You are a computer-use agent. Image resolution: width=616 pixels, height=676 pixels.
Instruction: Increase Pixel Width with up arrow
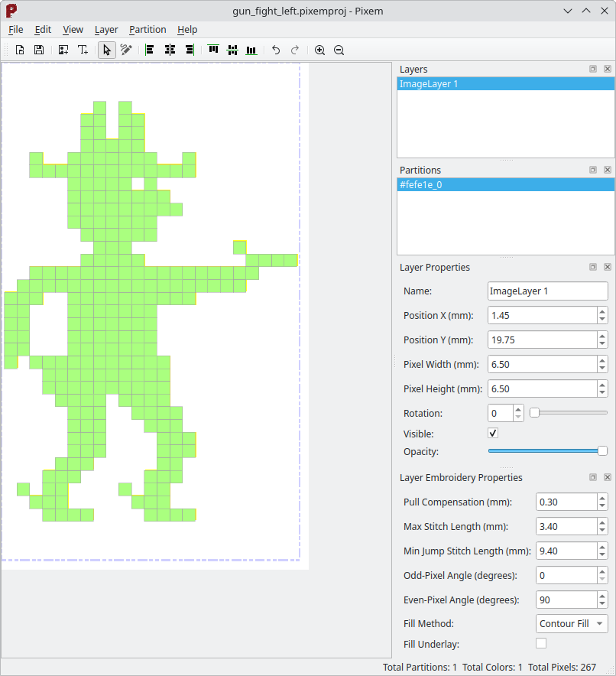[x=602, y=360]
